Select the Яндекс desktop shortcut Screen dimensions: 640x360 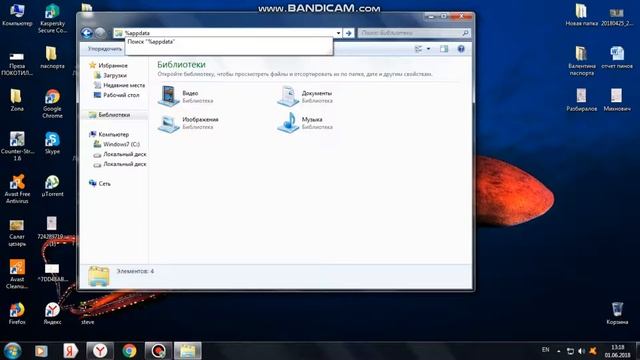[52, 313]
